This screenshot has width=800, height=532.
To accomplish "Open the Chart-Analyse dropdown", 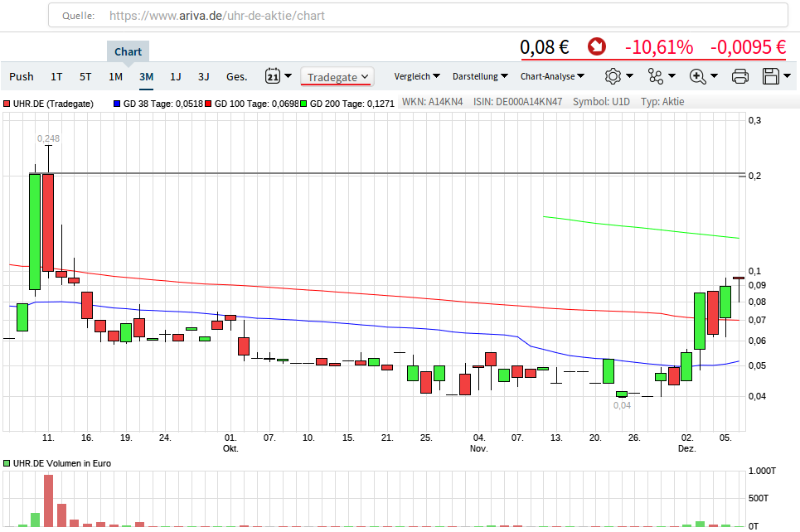I will 553,76.
